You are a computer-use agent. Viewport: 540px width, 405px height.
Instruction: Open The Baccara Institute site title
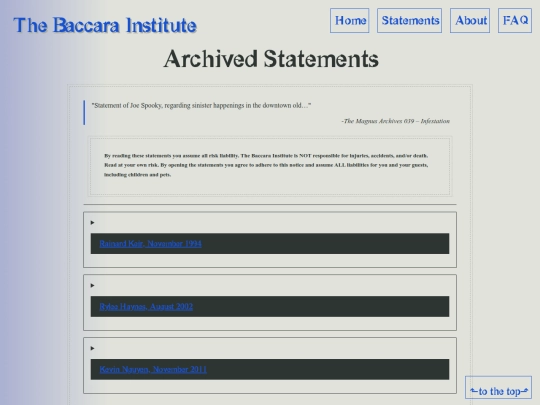pyautogui.click(x=105, y=25)
